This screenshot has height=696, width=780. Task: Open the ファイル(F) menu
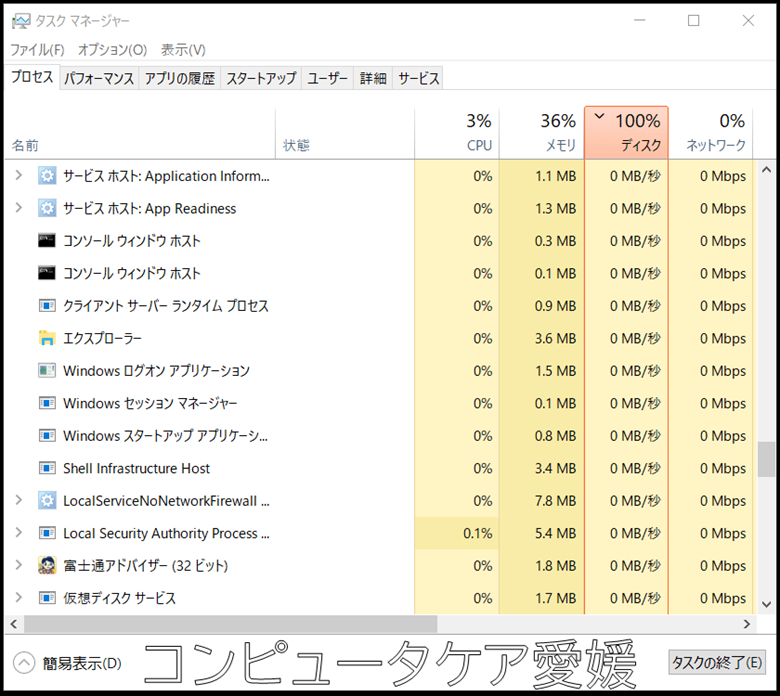(37, 50)
